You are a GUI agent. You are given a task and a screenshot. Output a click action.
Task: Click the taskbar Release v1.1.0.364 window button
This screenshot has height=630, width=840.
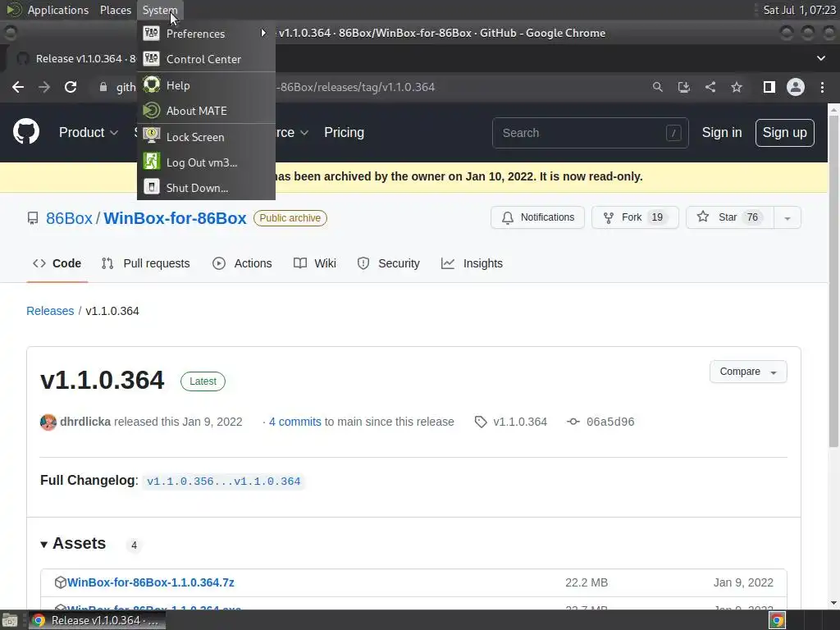point(97,620)
